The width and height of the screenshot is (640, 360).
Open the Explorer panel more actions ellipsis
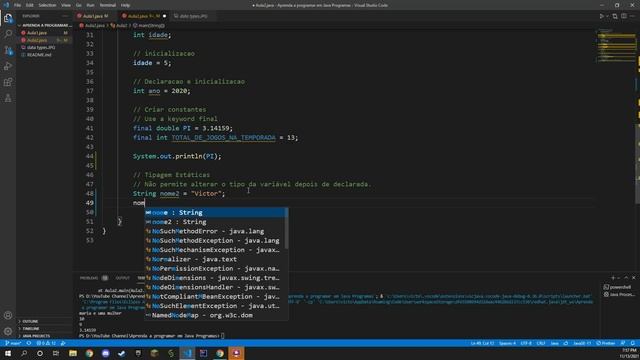65,16
